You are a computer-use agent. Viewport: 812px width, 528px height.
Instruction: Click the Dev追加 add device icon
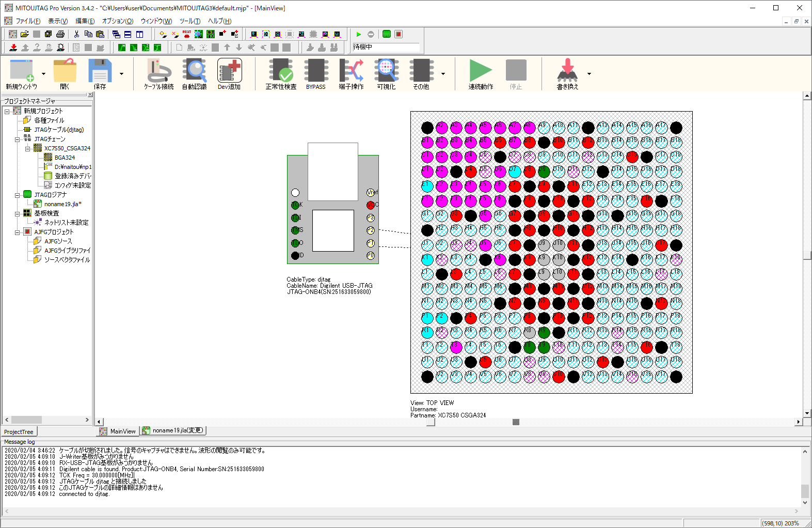(229, 73)
